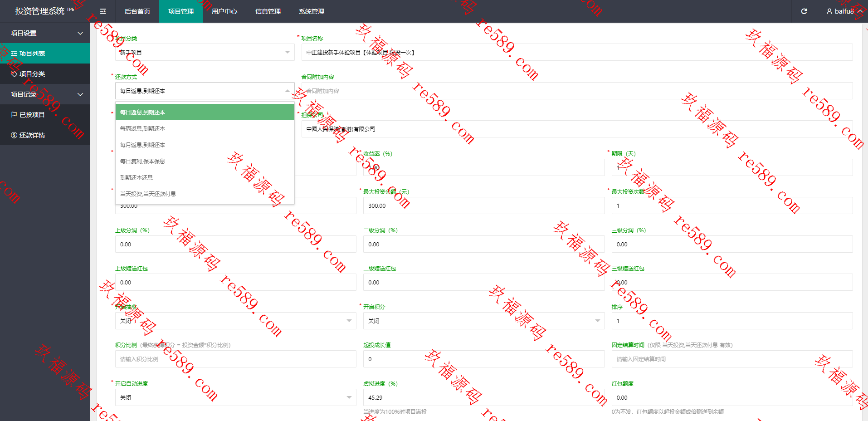Open 还款详情 coin icon in sidebar
868x421 pixels.
click(14, 135)
